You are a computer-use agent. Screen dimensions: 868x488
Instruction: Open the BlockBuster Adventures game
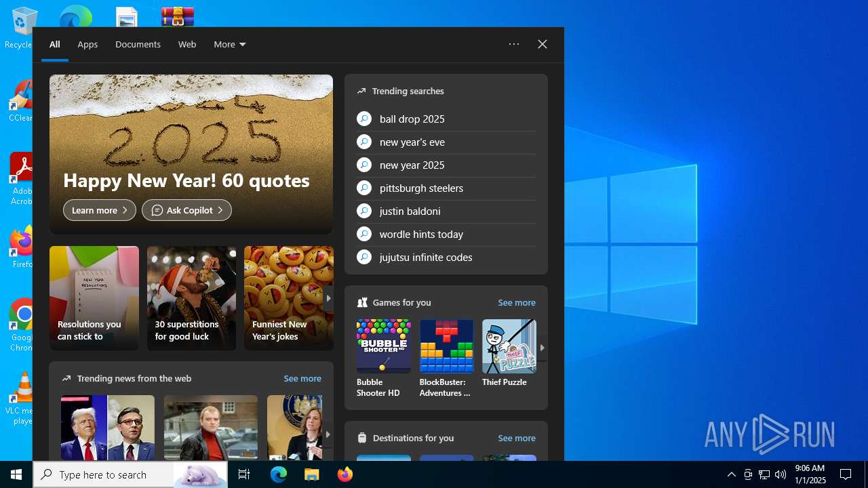(446, 359)
